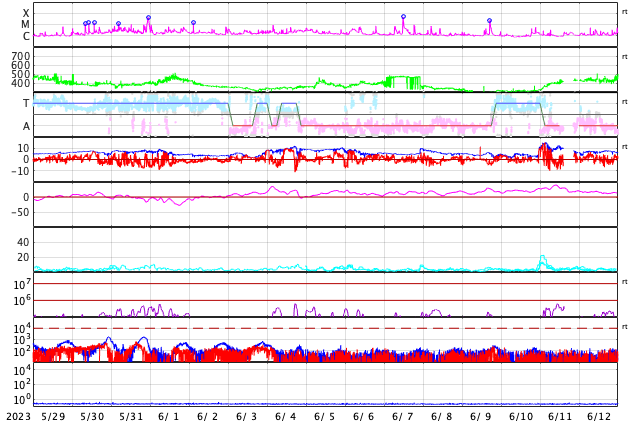Click the '6/ 2' date label
Screen dimensions: 634x424
(207, 416)
